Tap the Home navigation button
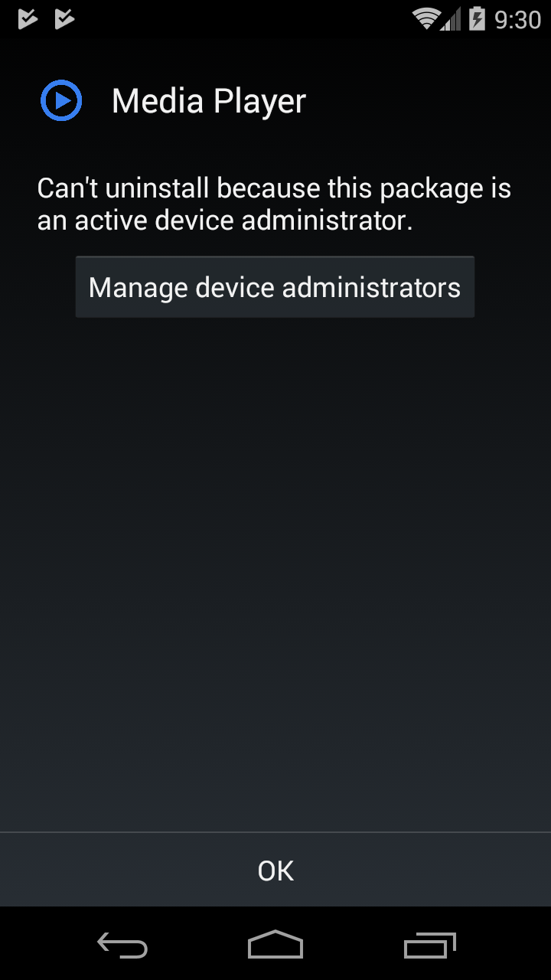The image size is (551, 980). click(x=275, y=945)
